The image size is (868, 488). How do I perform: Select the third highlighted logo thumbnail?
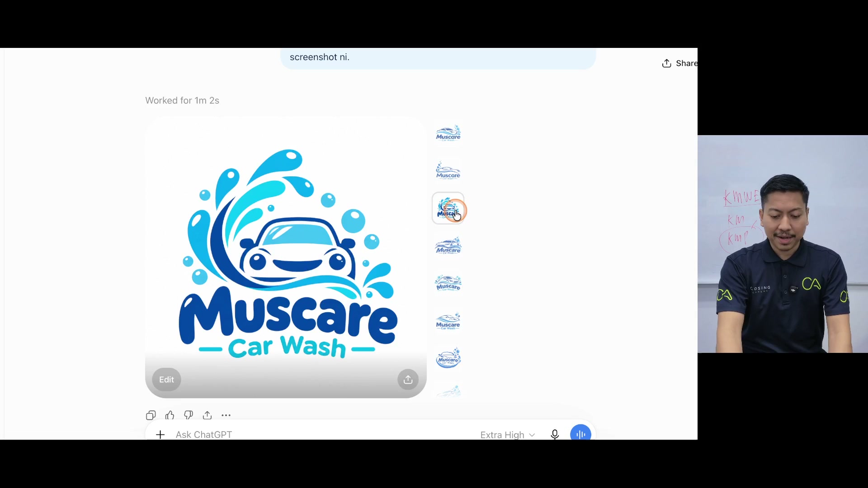coord(448,208)
